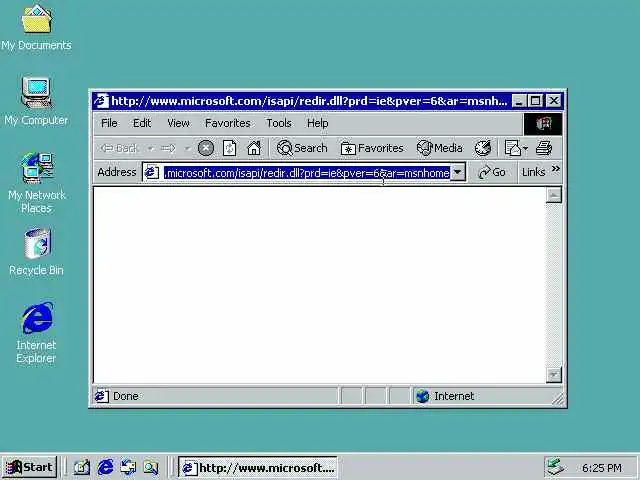The image size is (640, 480).
Task: Open the Media pane button
Action: pos(440,148)
